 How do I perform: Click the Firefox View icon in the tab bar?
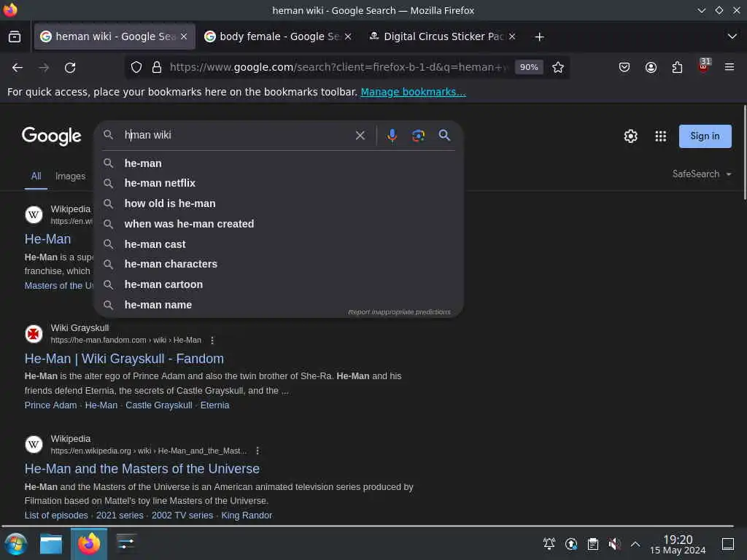(15, 36)
